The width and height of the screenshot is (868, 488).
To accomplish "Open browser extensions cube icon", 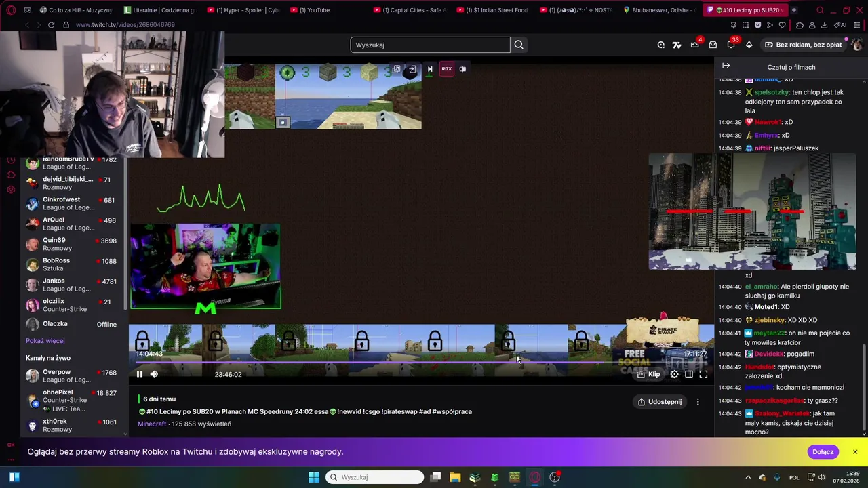I will point(800,25).
